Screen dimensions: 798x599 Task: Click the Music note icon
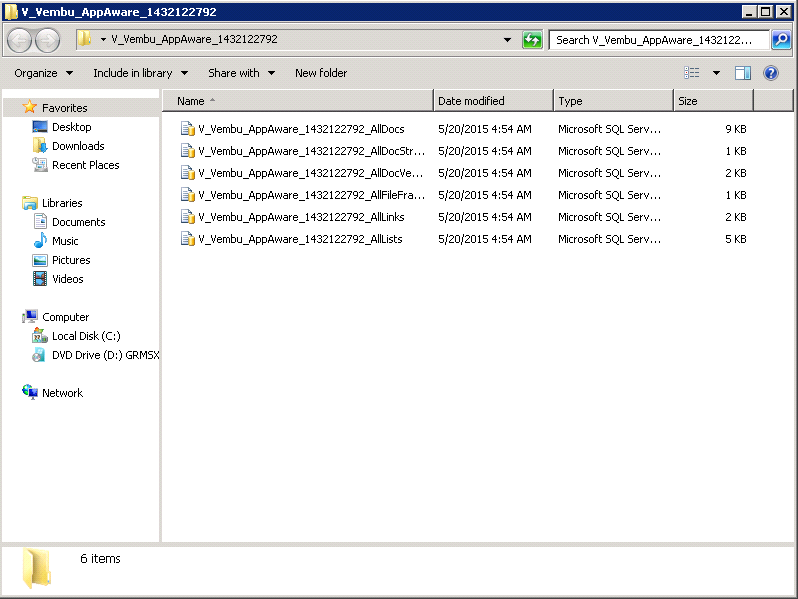click(x=40, y=240)
